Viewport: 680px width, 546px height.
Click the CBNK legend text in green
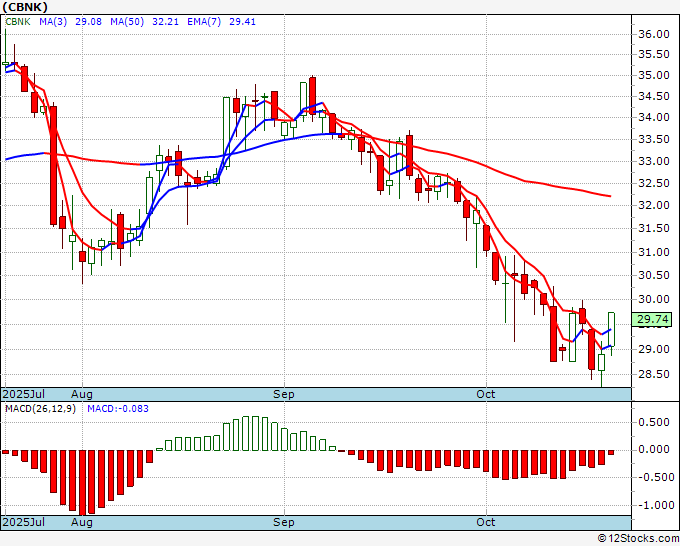[x=18, y=20]
